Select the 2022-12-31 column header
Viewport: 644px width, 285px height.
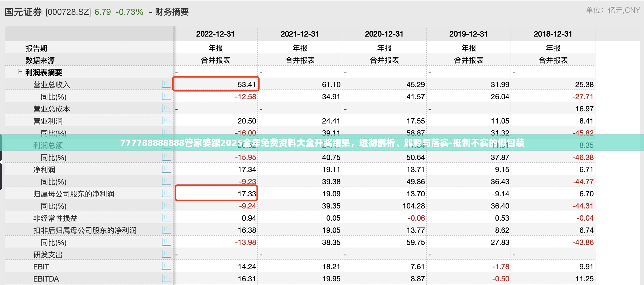(x=215, y=34)
